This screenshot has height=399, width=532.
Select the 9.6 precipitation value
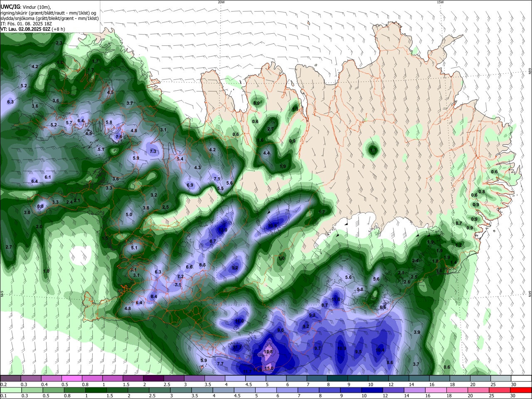tap(281, 330)
